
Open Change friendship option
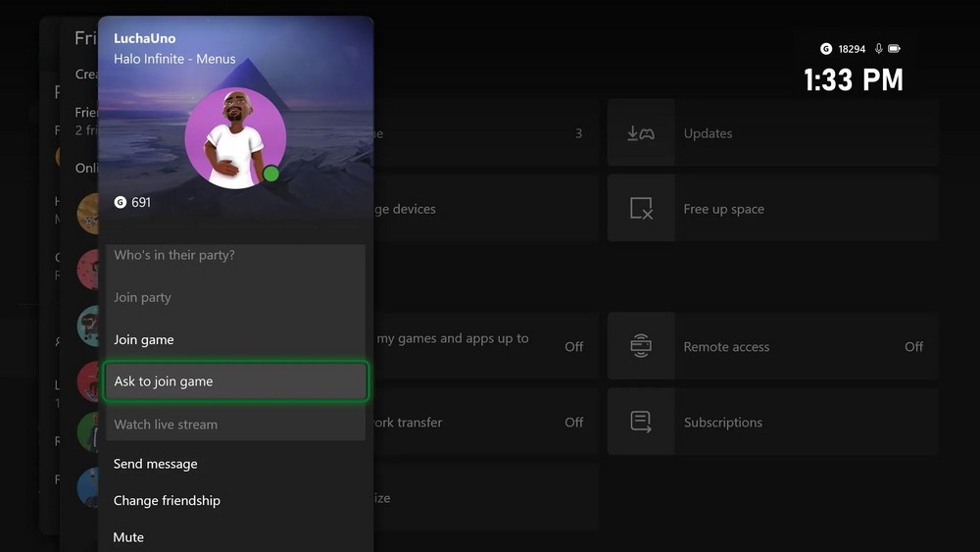167,500
